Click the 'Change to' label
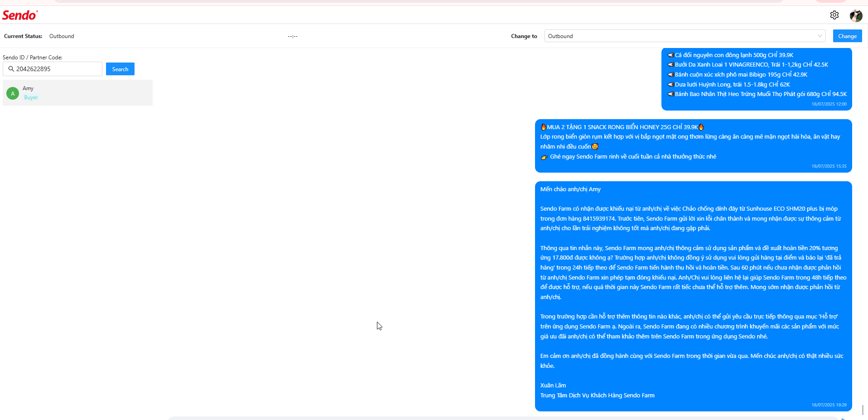Viewport: 868px width, 420px height. (x=524, y=36)
